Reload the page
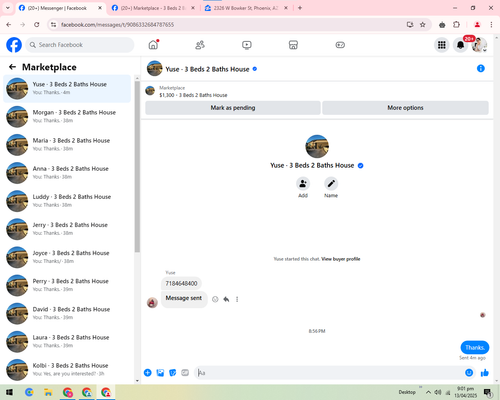The image size is (500, 400). tap(37, 24)
